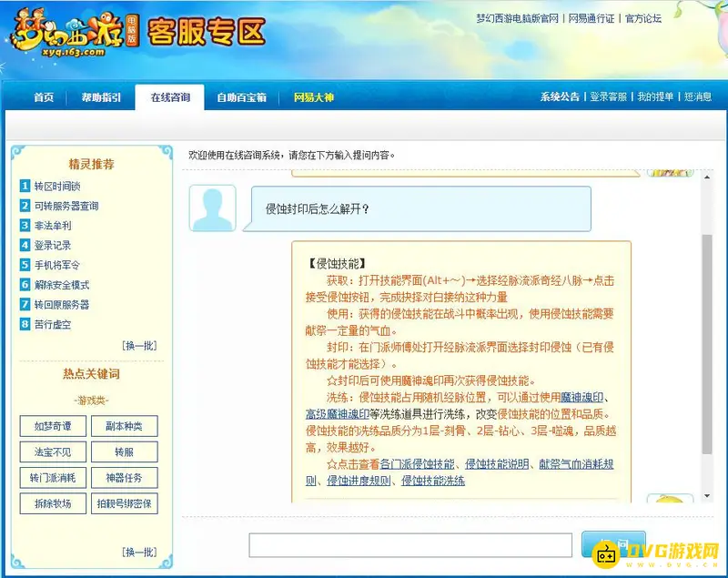Click the 精灵推荐 heading
This screenshot has height=578, width=728.
click(92, 164)
